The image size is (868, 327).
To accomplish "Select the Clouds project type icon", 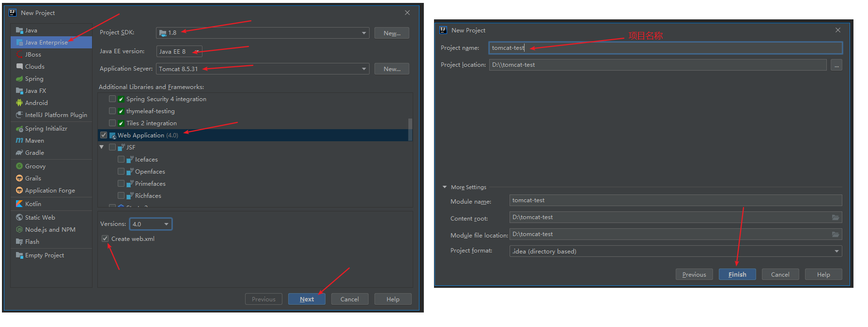I will coord(19,66).
